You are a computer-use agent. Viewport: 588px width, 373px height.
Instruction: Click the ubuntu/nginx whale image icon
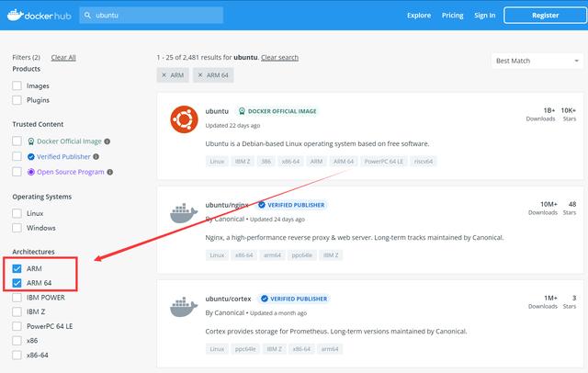pos(184,213)
